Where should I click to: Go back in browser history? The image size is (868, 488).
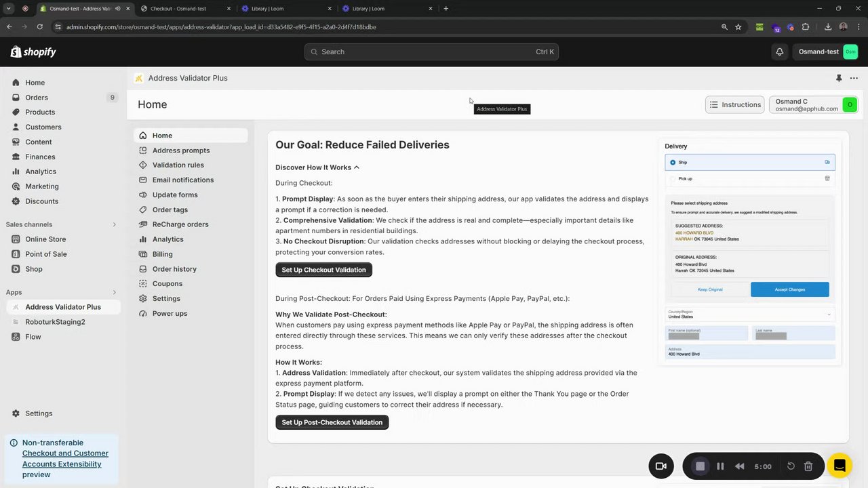pyautogui.click(x=9, y=26)
